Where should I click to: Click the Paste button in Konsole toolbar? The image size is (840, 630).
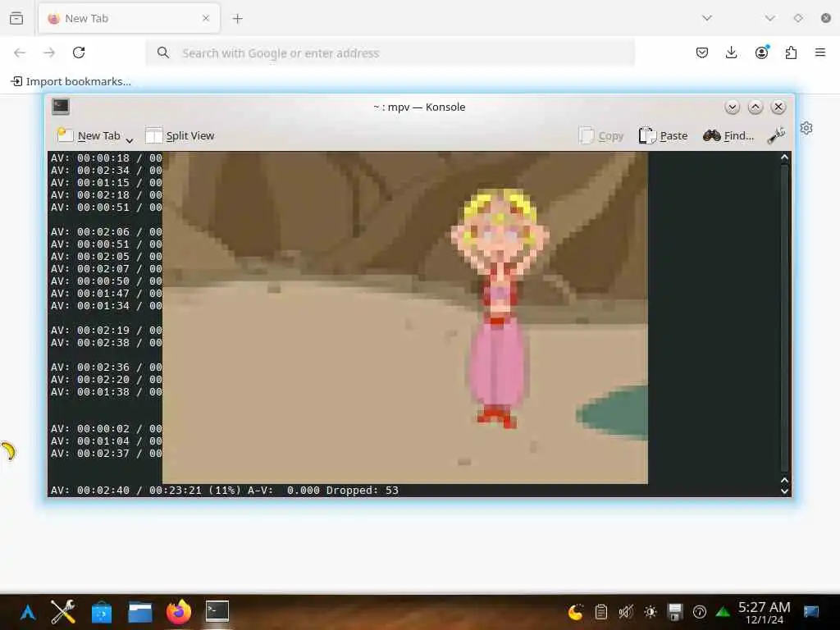tap(663, 135)
